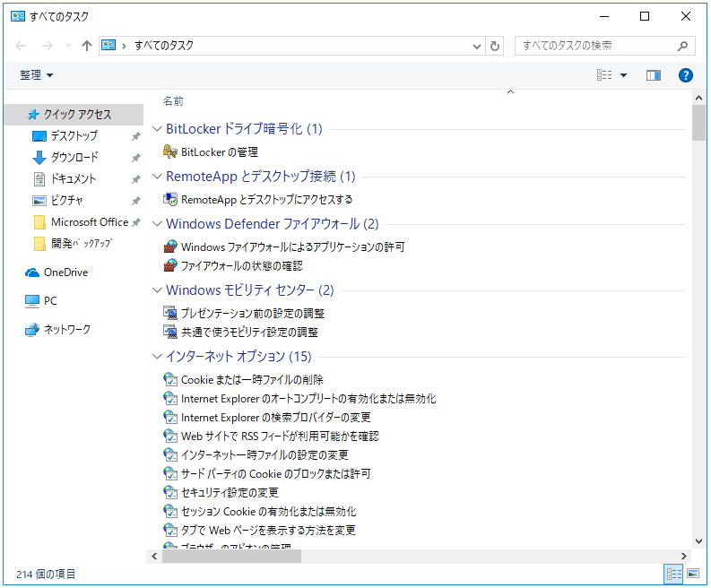The height and width of the screenshot is (588, 711).
Task: Open Cookie または一時ファイルの削除
Action: tap(252, 379)
